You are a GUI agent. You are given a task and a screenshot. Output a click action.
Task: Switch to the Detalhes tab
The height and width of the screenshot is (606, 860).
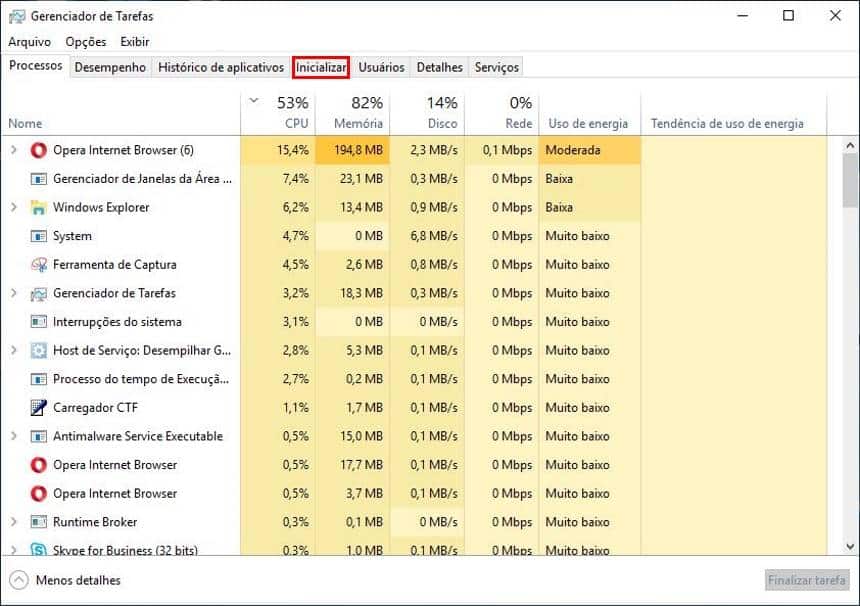(439, 67)
